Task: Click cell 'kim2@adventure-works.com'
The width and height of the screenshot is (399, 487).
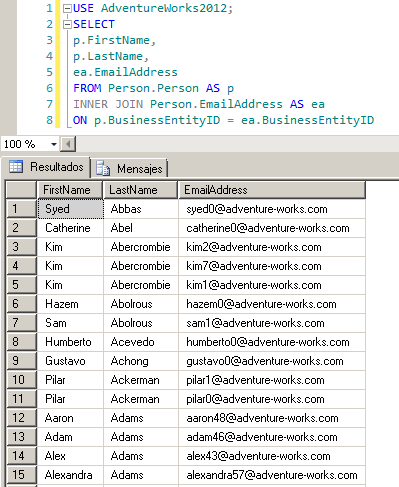Action: (x=272, y=247)
